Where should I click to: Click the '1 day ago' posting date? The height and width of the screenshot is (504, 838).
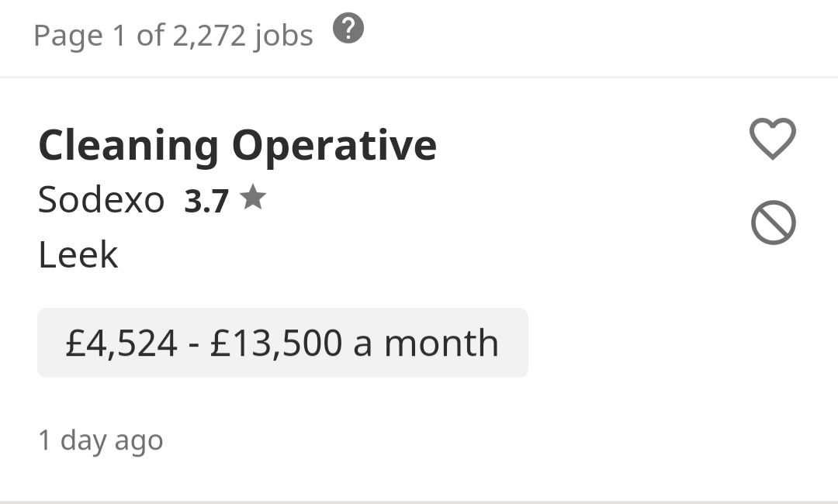point(100,441)
